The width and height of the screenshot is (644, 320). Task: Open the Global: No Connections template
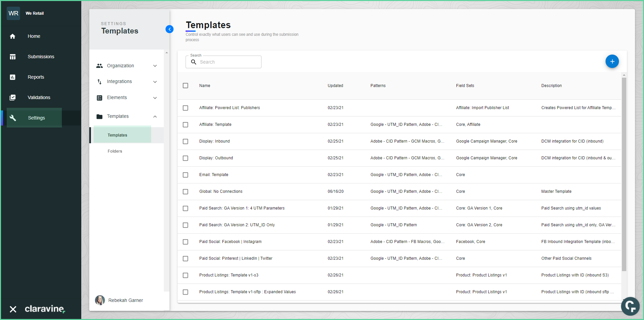point(221,191)
